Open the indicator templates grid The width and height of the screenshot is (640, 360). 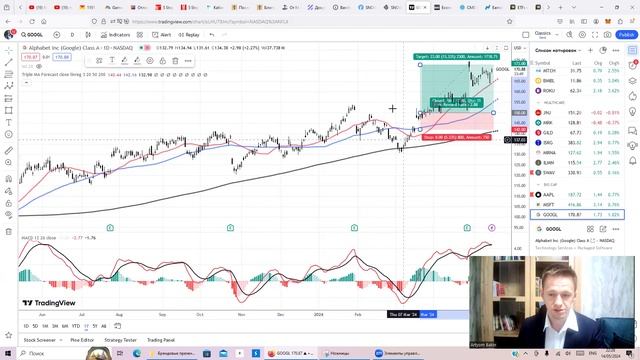pyautogui.click(x=140, y=35)
